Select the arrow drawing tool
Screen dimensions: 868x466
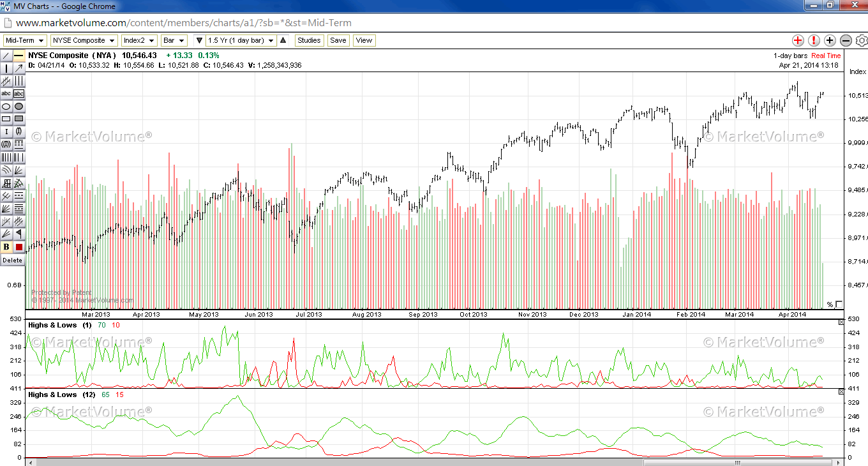tap(19, 68)
